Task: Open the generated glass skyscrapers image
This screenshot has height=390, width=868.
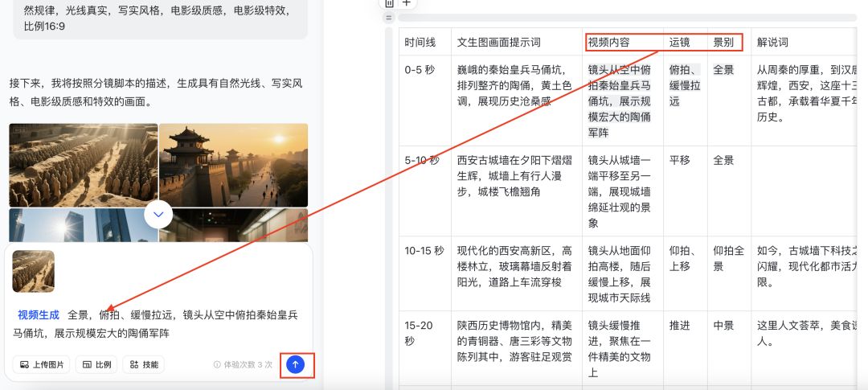Action: 84,225
